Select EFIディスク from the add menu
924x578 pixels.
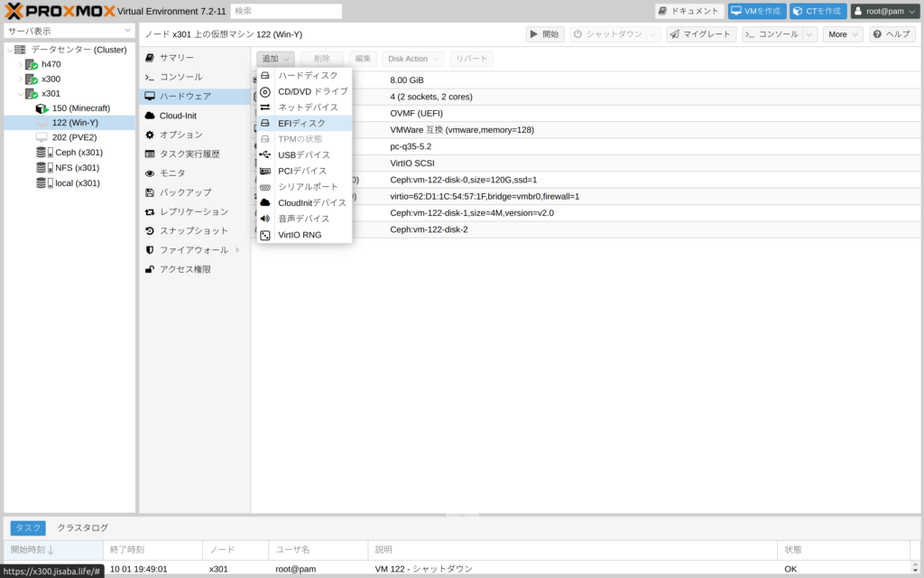(301, 123)
